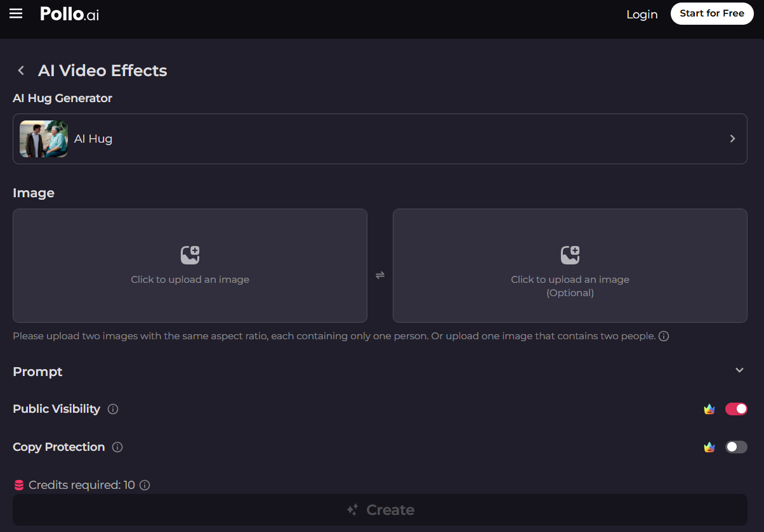Click the info icon beside Public Visibility
The width and height of the screenshot is (764, 532).
point(113,409)
